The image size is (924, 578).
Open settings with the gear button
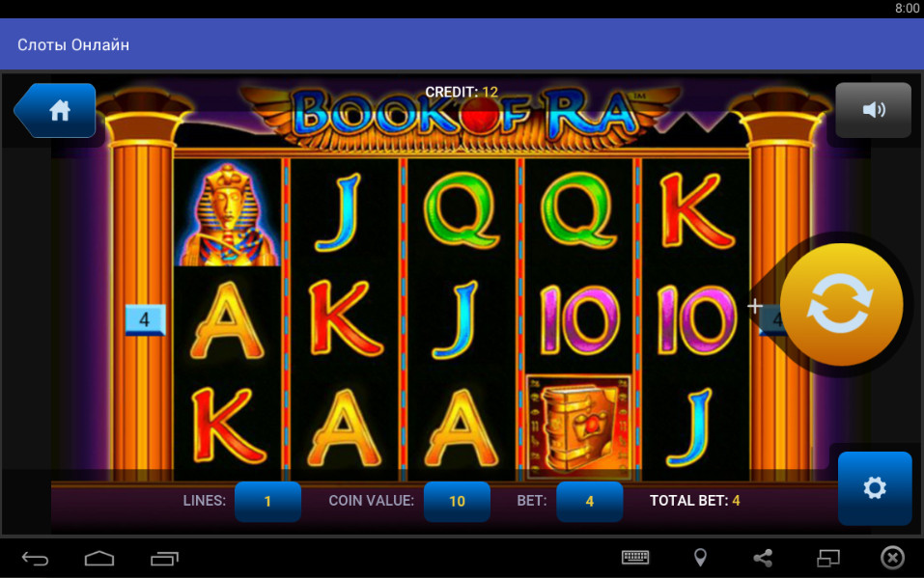[875, 488]
